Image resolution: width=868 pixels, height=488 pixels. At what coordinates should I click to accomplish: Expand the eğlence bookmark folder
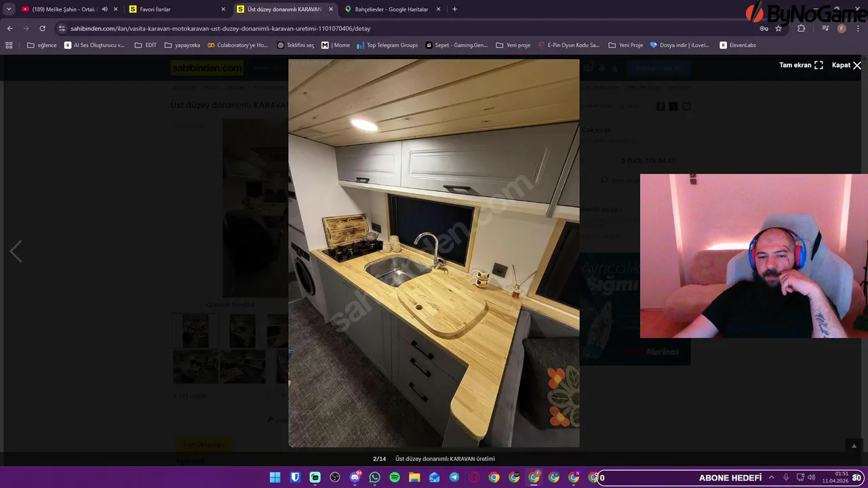[x=42, y=45]
